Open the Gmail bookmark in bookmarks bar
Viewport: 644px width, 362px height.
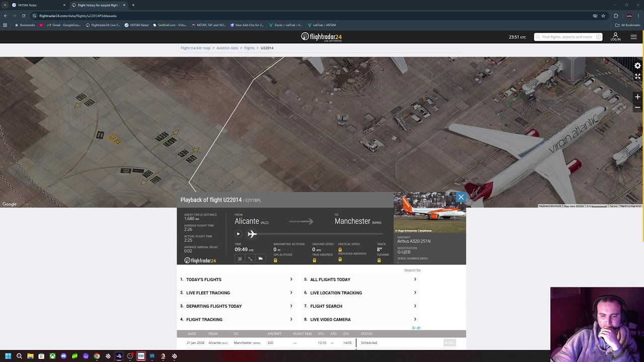(63, 25)
